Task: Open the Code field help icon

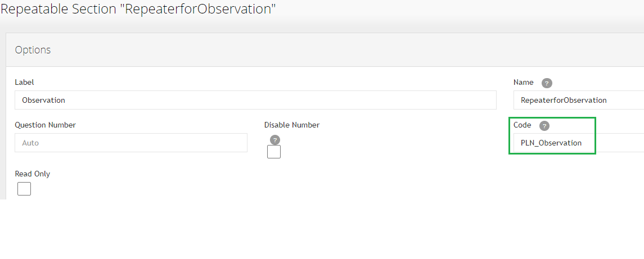Action: [x=544, y=126]
